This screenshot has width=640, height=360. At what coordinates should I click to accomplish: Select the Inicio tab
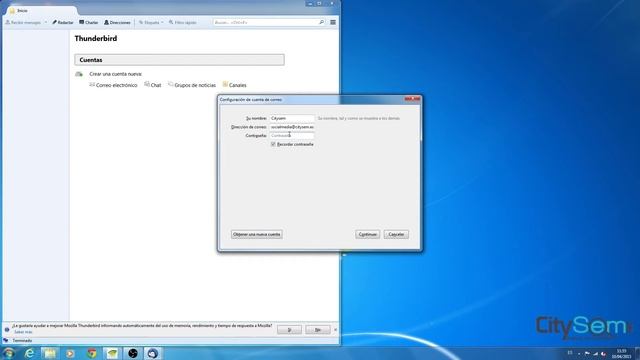tap(40, 11)
